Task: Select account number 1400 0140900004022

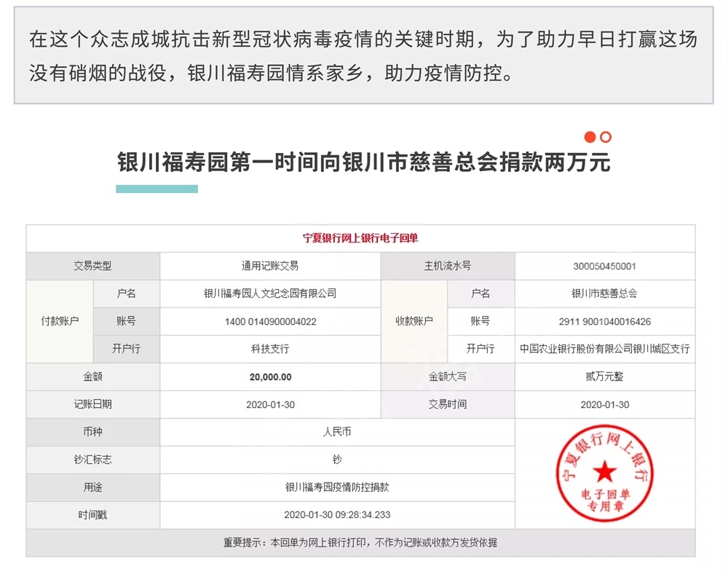Action: pos(270,321)
